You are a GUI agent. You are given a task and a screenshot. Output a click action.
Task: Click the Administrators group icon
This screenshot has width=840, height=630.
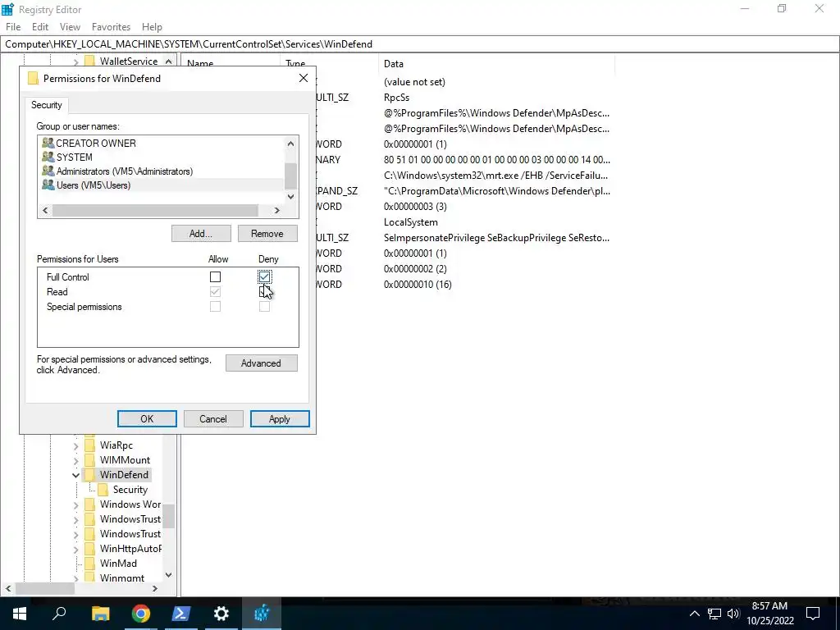pos(48,171)
